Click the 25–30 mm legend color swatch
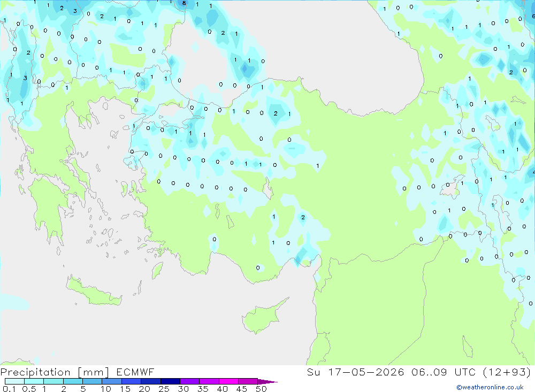535x392 pixels. 170,381
